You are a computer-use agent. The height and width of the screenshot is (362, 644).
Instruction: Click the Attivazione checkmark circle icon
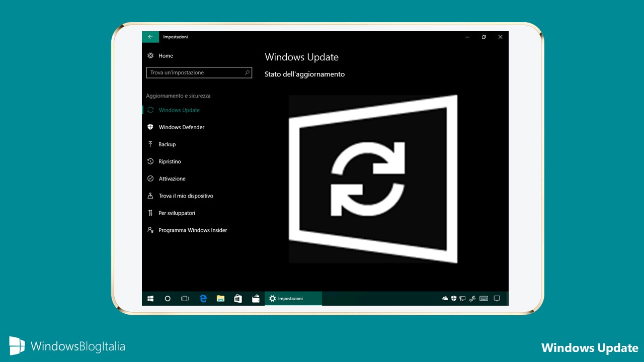click(150, 178)
